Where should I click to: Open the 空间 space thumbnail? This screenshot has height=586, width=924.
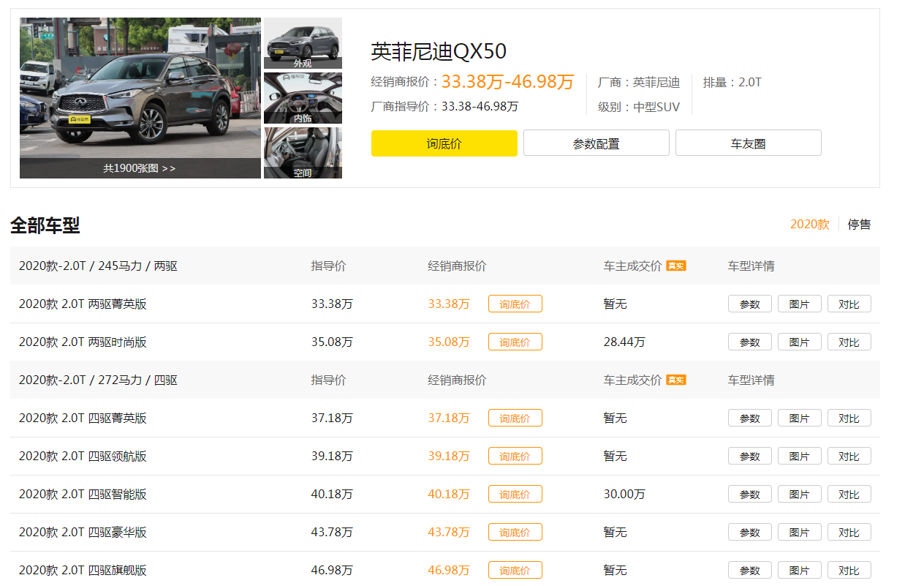point(303,153)
